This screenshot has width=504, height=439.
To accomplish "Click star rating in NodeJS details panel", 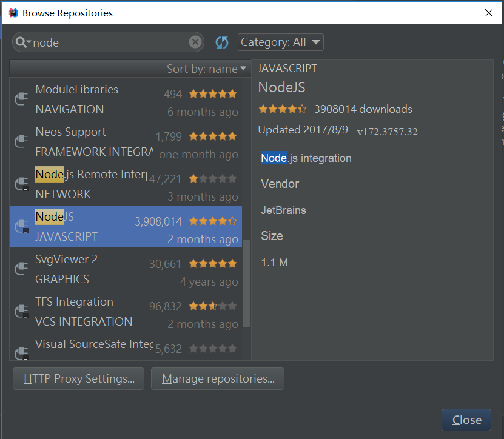I will (x=283, y=109).
